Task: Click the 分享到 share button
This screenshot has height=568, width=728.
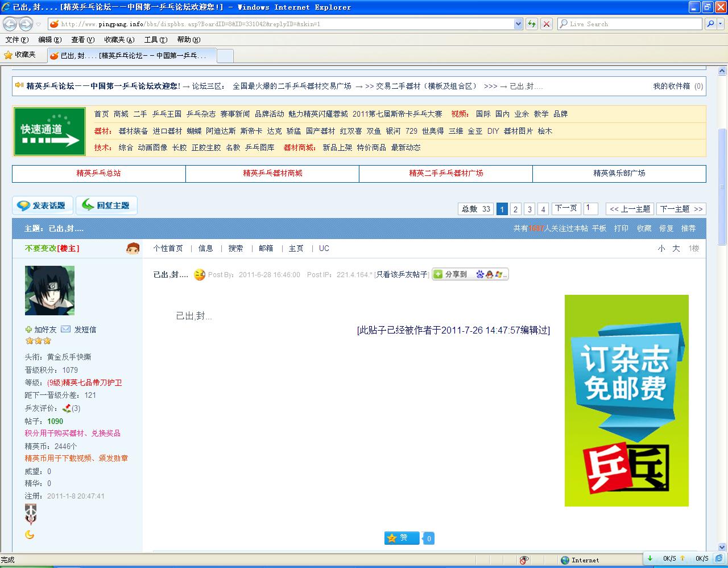Action: (470, 274)
